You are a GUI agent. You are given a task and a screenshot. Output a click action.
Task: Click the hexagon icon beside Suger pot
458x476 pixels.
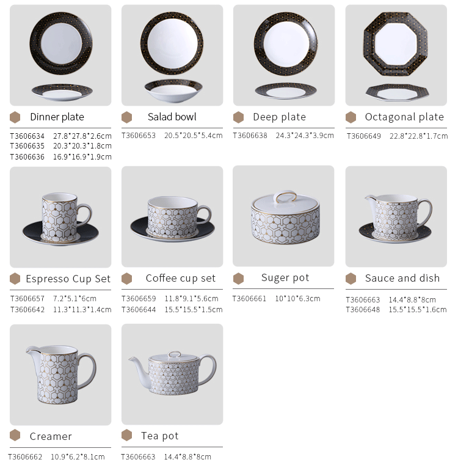(238, 279)
